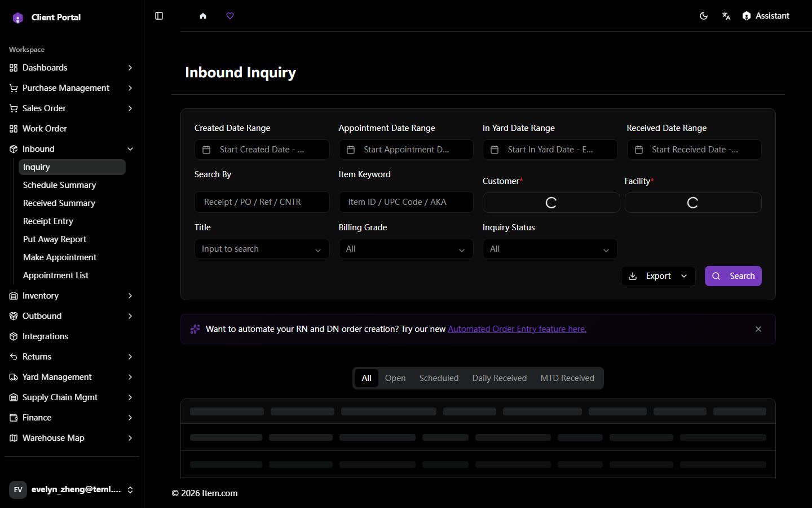Switch to dark mode moon icon
The width and height of the screenshot is (812, 508).
(x=704, y=16)
